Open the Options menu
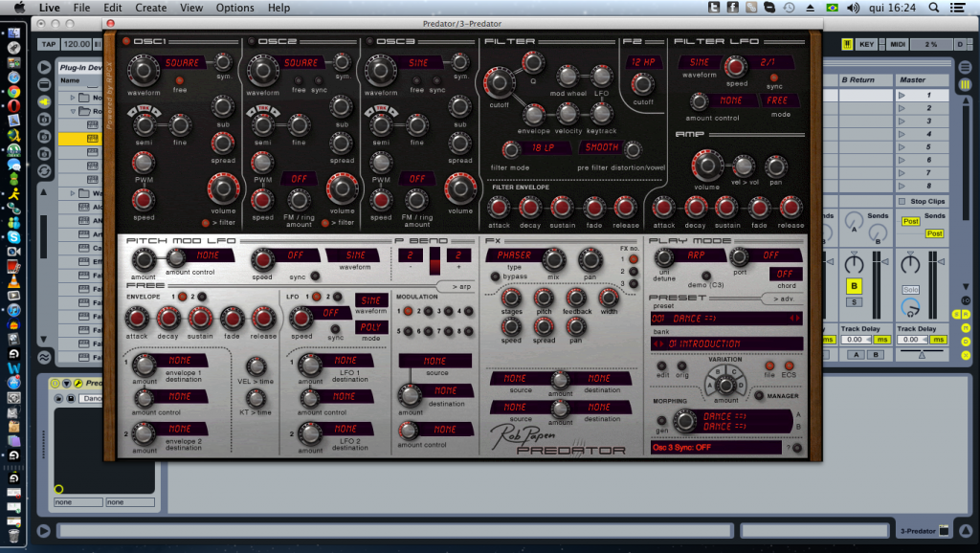 pos(235,8)
